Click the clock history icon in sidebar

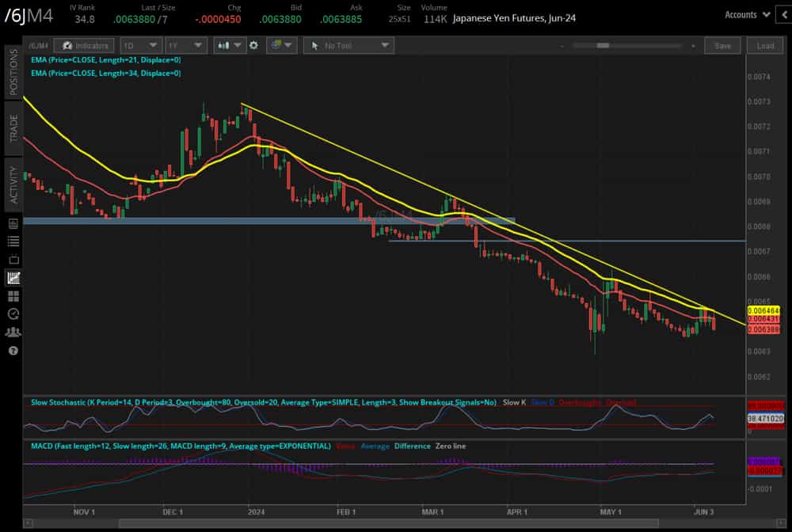pyautogui.click(x=13, y=314)
